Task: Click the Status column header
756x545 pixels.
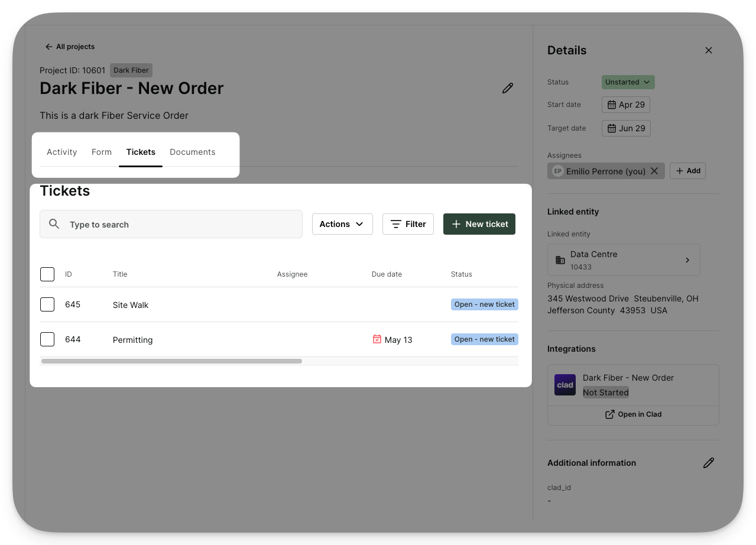Action: (462, 274)
